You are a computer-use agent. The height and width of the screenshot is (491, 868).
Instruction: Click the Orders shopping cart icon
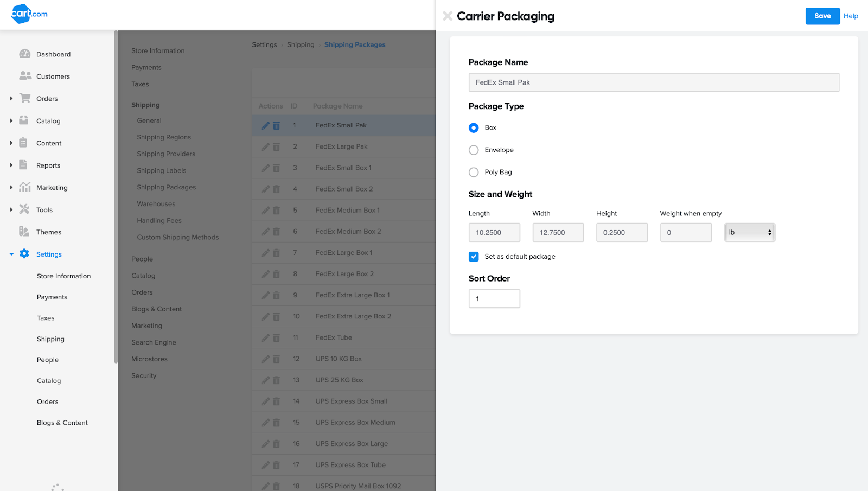(25, 98)
